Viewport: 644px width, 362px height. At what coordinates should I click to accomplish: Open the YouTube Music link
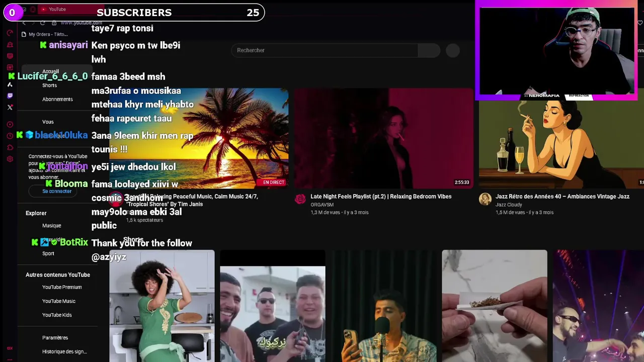pyautogui.click(x=59, y=301)
